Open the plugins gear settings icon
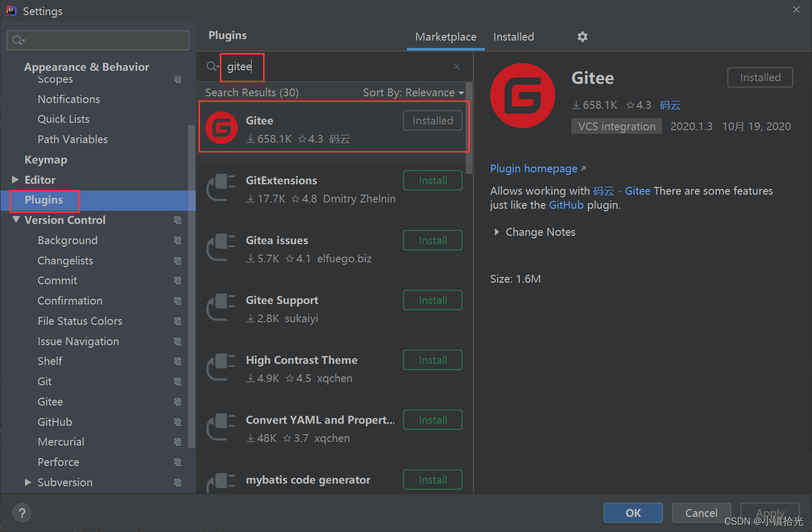 [x=582, y=36]
